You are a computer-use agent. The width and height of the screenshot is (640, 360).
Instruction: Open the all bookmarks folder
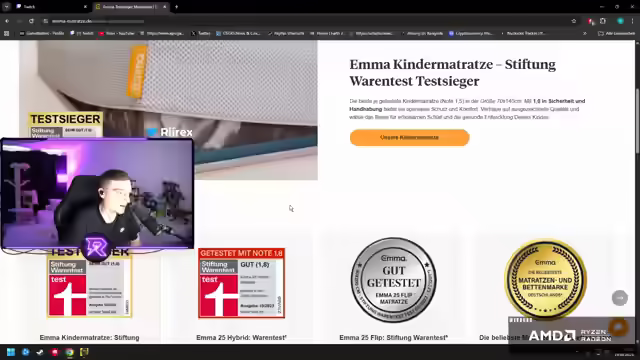point(616,33)
